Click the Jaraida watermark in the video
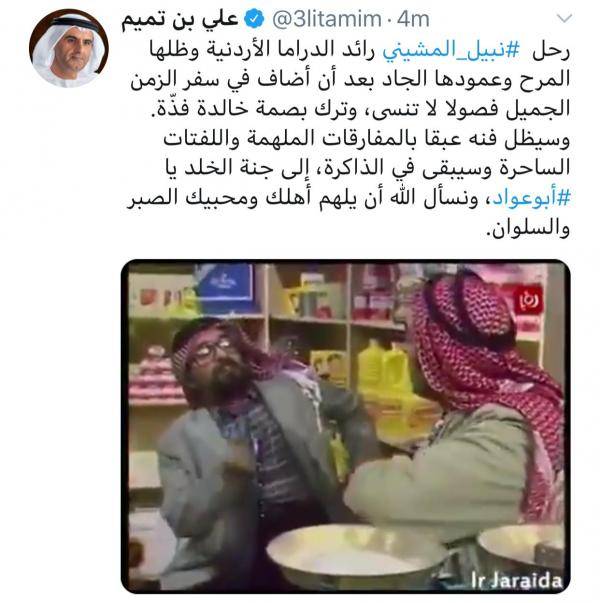 pyautogui.click(x=516, y=580)
